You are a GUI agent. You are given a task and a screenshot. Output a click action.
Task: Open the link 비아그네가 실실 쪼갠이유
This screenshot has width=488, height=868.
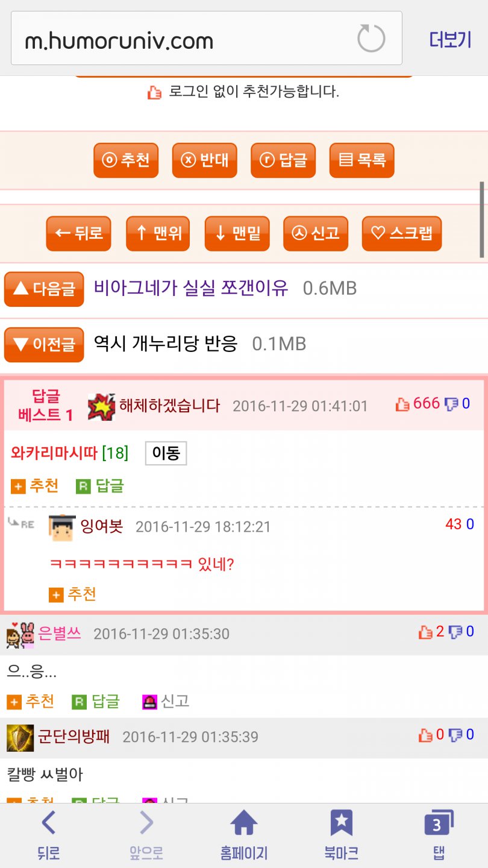pos(191,288)
